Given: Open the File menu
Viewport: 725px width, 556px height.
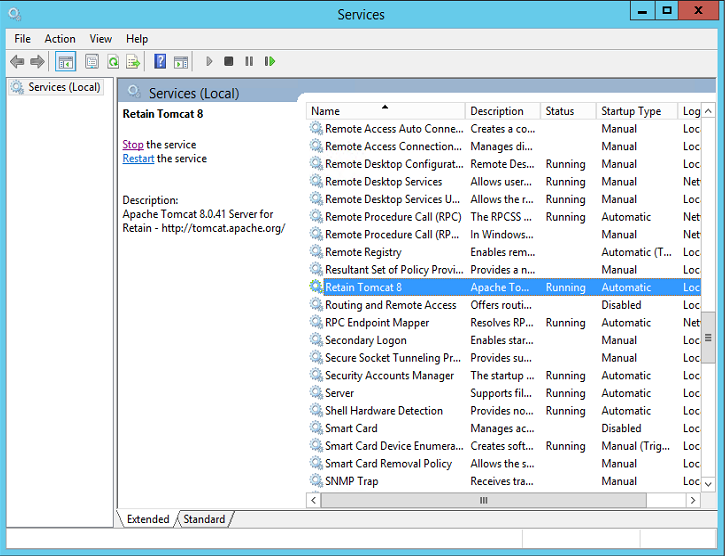Looking at the screenshot, I should 22,39.
